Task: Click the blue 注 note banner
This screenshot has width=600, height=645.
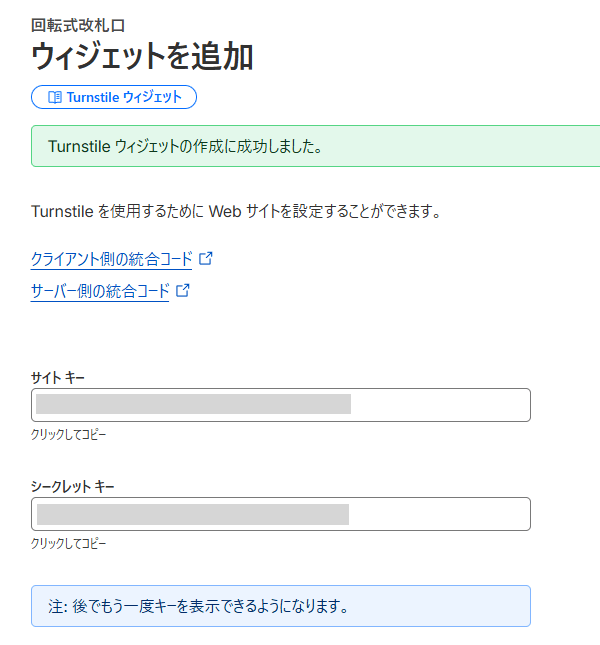Action: coord(280,606)
